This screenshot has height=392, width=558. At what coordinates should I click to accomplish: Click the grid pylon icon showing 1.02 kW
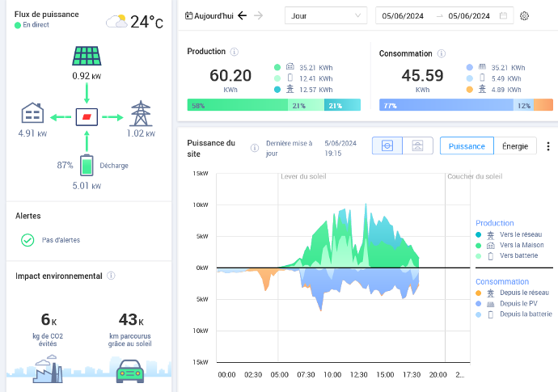pos(141,113)
